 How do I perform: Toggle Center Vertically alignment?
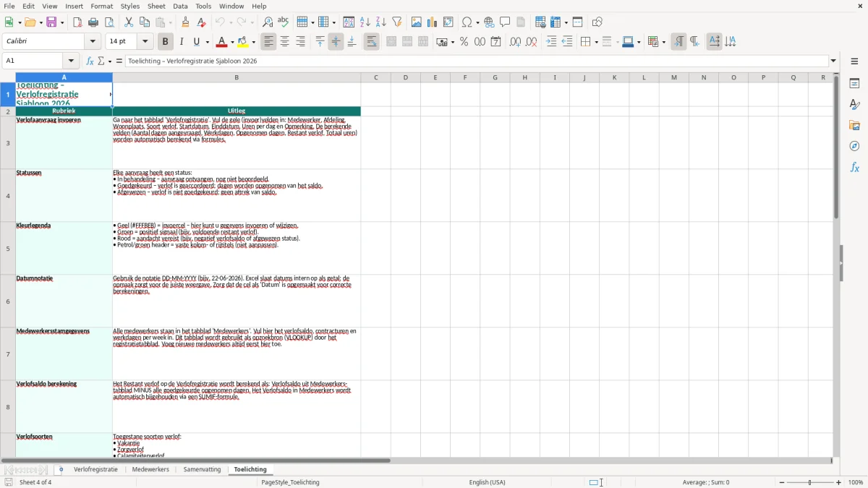336,42
